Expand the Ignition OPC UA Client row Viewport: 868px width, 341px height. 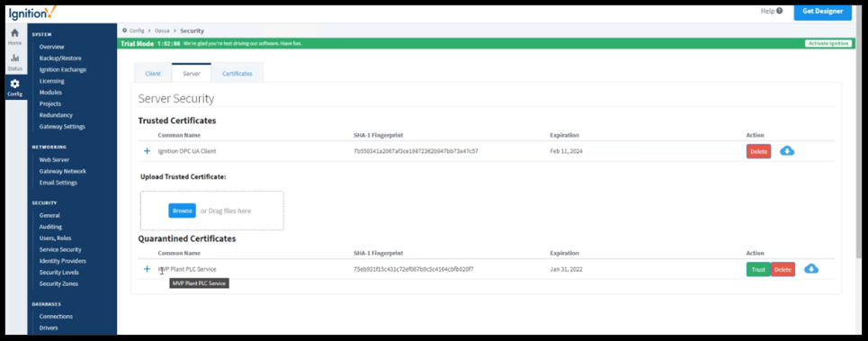(147, 151)
